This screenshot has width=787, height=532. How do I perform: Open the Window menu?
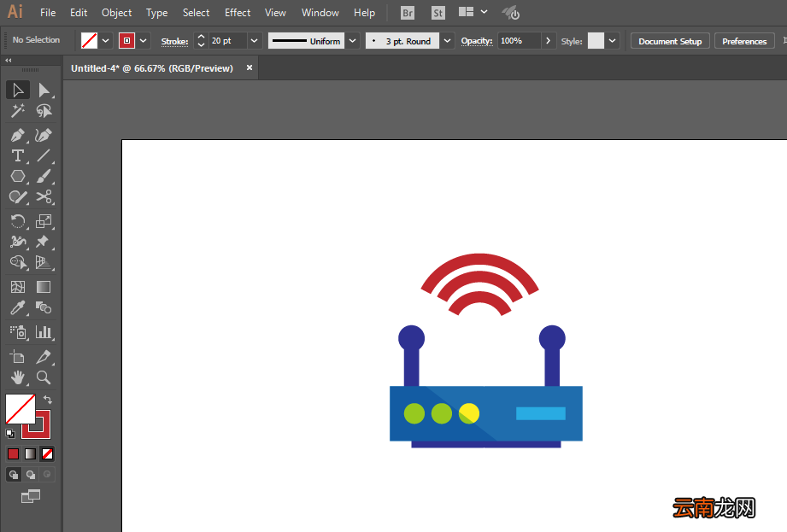click(x=320, y=13)
